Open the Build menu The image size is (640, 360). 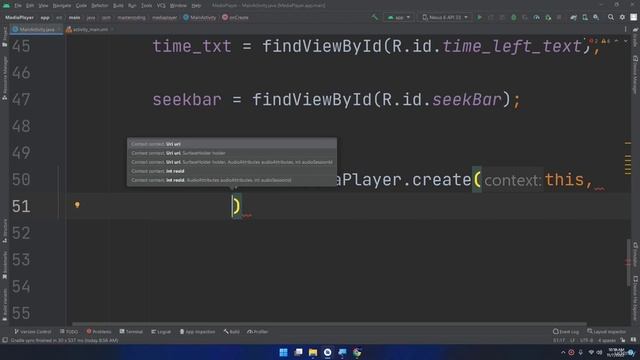[118, 6]
